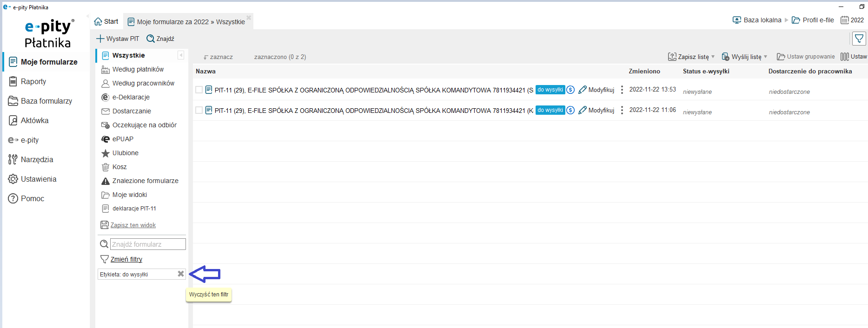Viewport: 868px width, 328px height.
Task: Click the Ustaw columns button
Action: tap(854, 57)
